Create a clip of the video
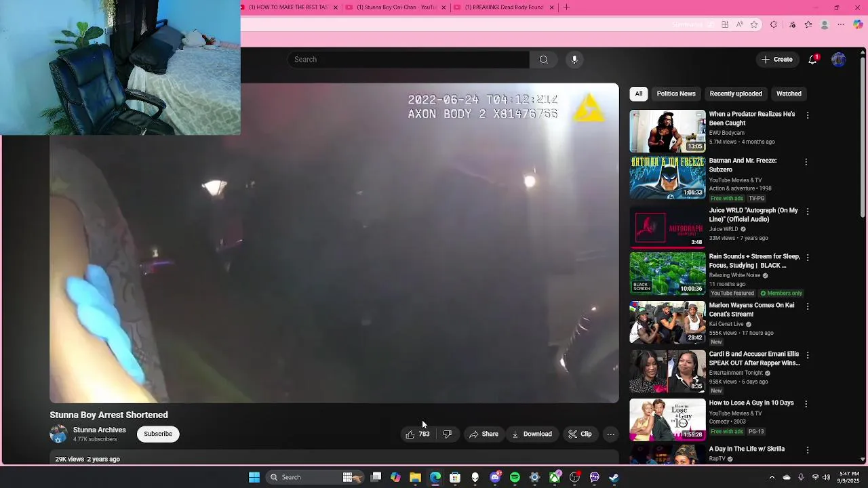 pos(580,434)
